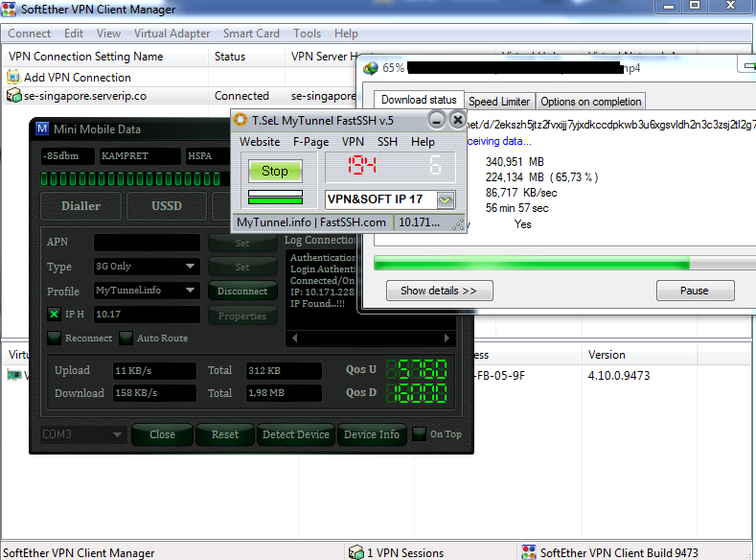
Task: Click the Disconnect button
Action: pos(242,291)
